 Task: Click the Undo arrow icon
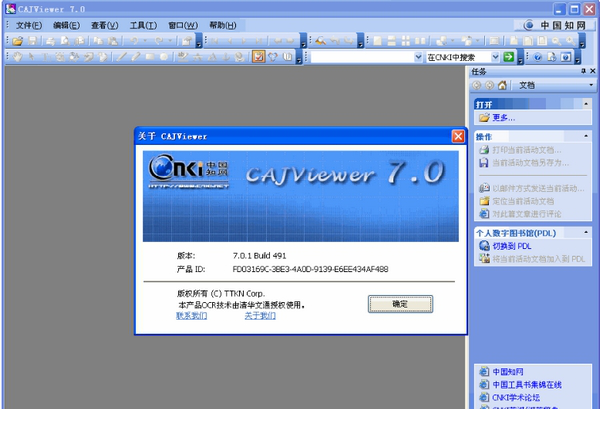pyautogui.click(x=134, y=41)
